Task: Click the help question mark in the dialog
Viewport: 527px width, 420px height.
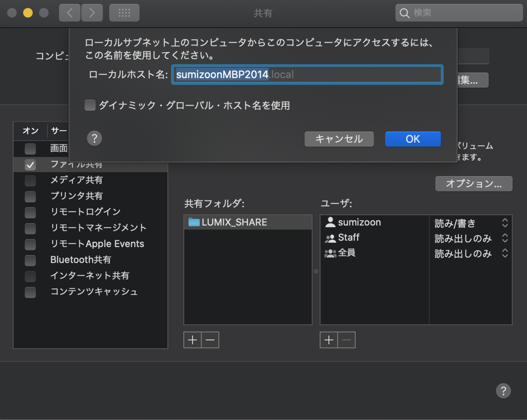Action: 94,139
